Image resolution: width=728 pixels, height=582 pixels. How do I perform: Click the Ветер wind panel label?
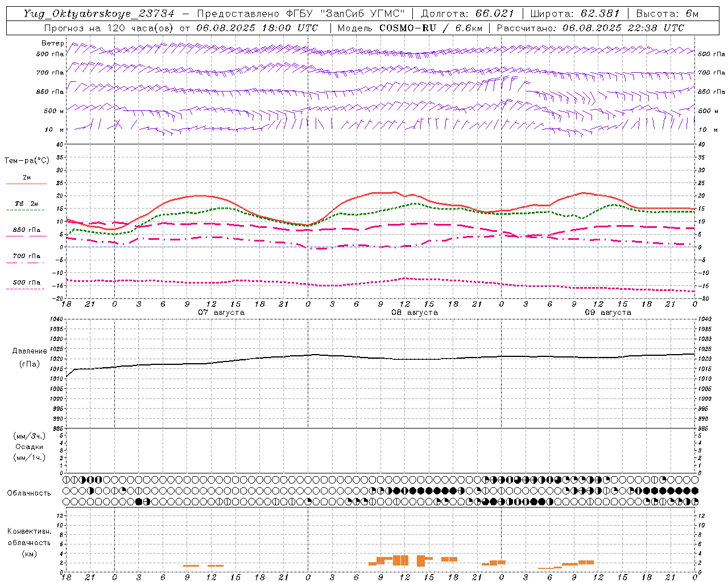tap(53, 43)
